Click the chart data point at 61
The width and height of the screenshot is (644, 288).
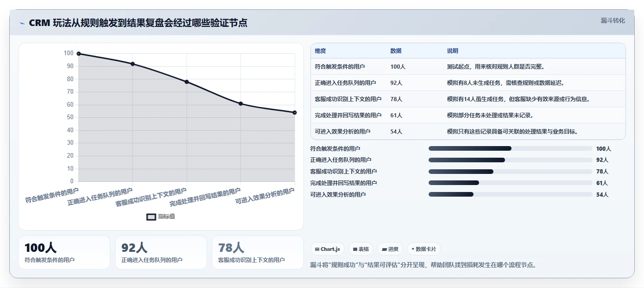click(240, 103)
